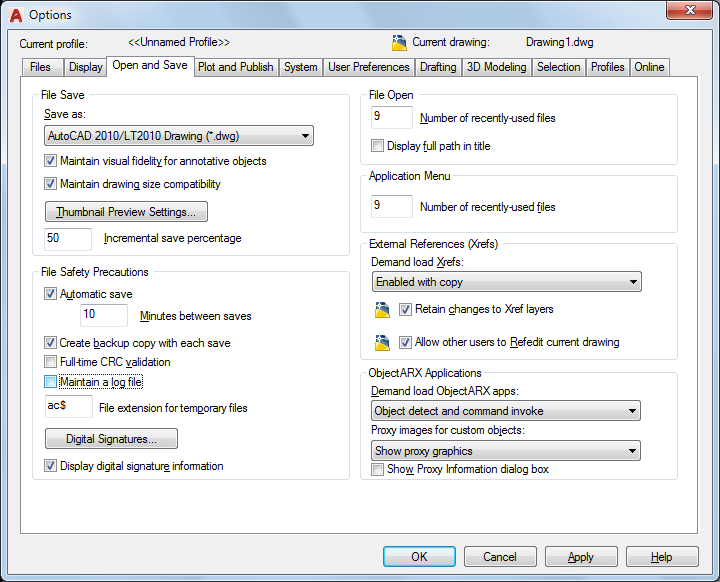
Task: Switch to the Plot and Publish tab
Action: pos(236,67)
